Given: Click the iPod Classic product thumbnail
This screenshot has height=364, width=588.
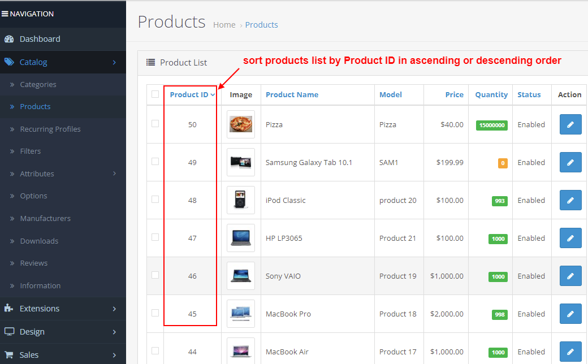Looking at the screenshot, I should [241, 200].
